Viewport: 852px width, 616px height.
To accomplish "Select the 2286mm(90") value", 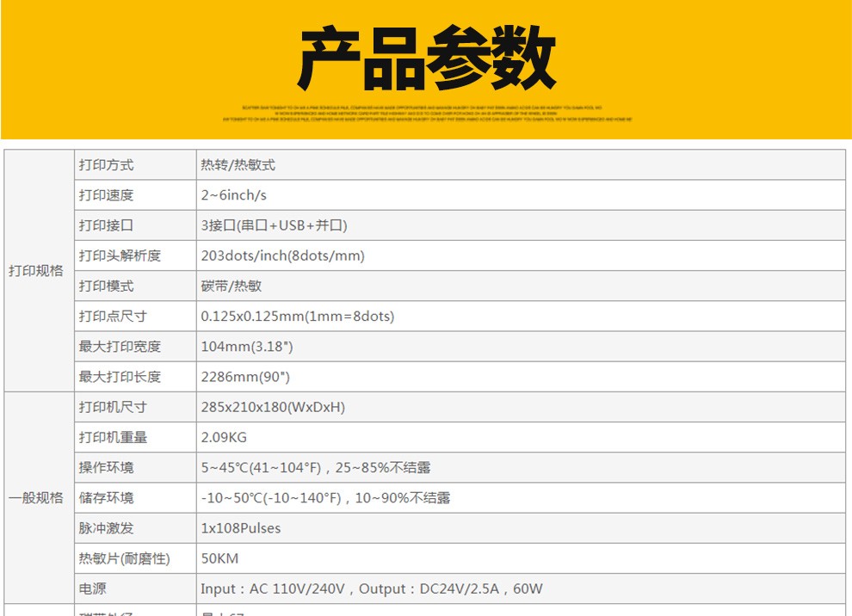I will [x=245, y=377].
